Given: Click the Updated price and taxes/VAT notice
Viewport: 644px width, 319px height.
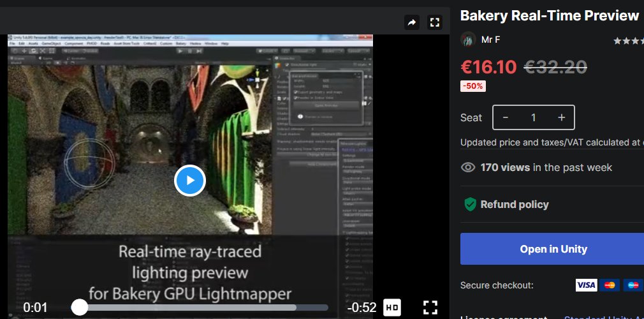Looking at the screenshot, I should (552, 142).
